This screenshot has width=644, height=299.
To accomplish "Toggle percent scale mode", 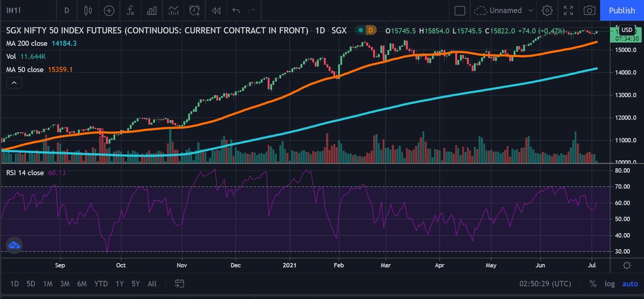I will 593,284.
